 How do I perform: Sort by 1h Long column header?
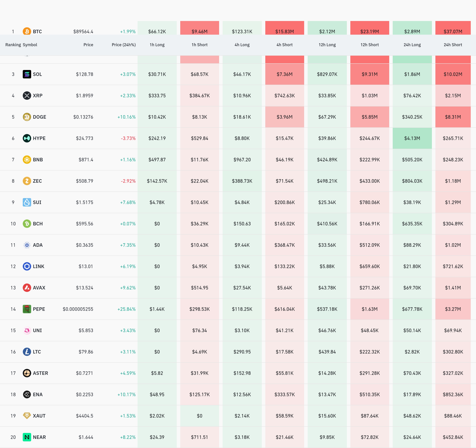tap(157, 45)
